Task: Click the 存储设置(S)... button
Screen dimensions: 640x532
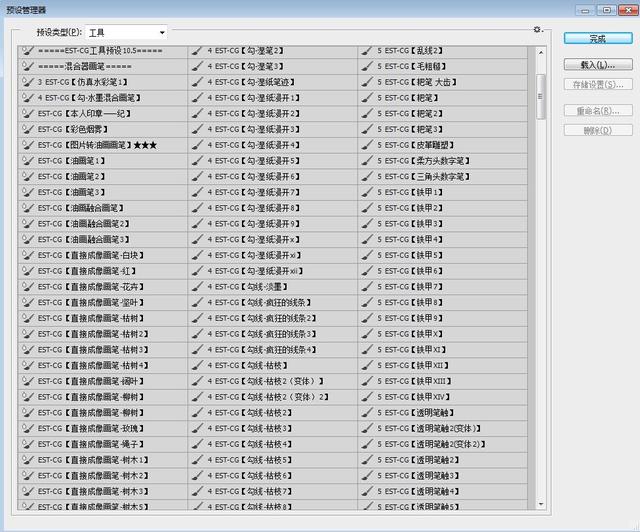Action: pos(598,85)
